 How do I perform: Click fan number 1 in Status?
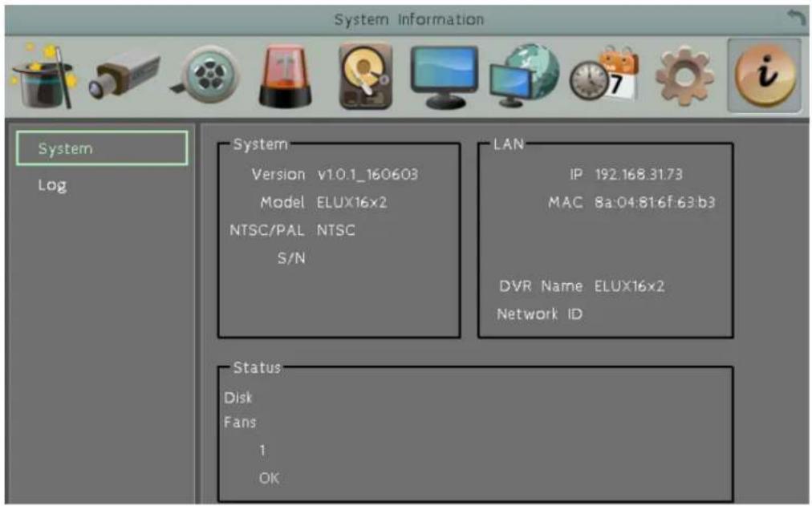(262, 450)
